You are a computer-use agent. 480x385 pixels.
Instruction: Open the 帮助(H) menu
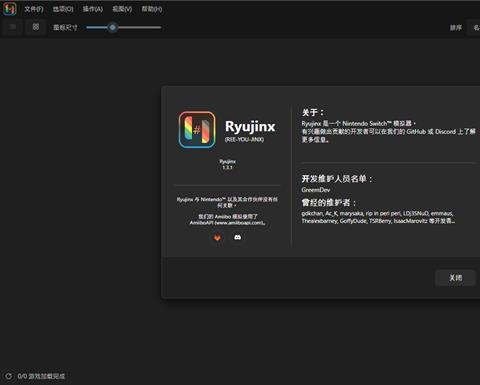pos(152,9)
